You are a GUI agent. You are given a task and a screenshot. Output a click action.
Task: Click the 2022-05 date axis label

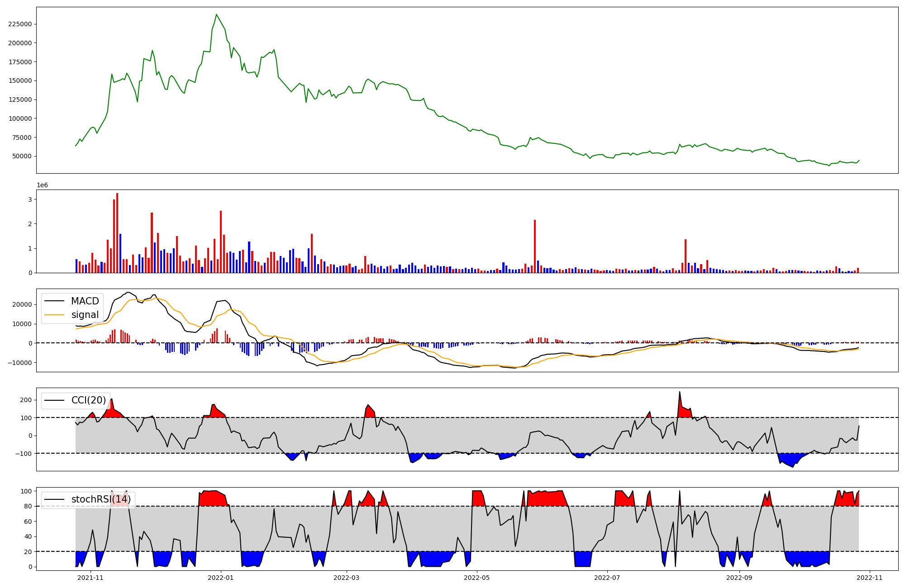[x=477, y=578]
